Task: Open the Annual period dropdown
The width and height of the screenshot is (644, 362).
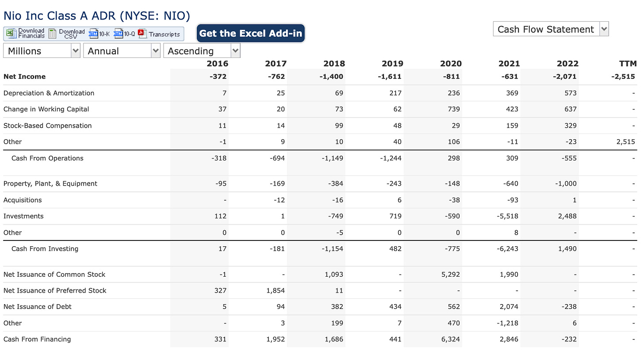Action: 122,51
